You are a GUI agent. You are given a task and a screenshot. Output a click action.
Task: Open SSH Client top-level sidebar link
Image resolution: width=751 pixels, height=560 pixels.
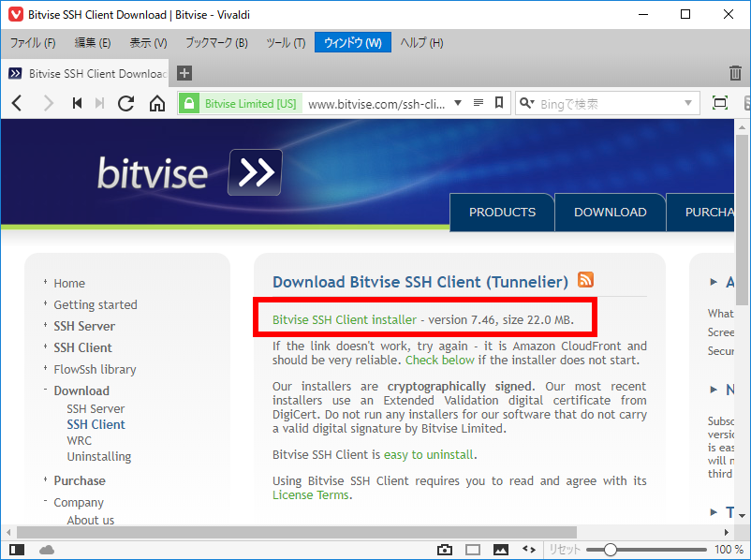pyautogui.click(x=82, y=347)
